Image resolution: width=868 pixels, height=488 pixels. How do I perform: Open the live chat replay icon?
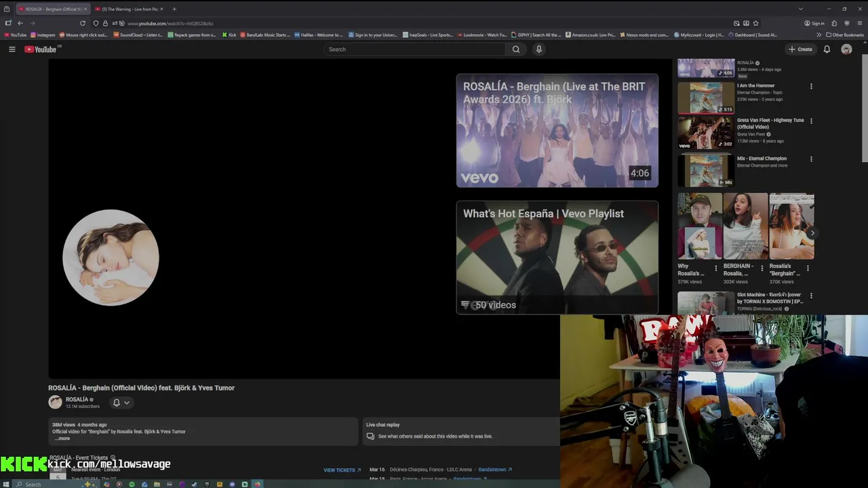[x=370, y=436]
